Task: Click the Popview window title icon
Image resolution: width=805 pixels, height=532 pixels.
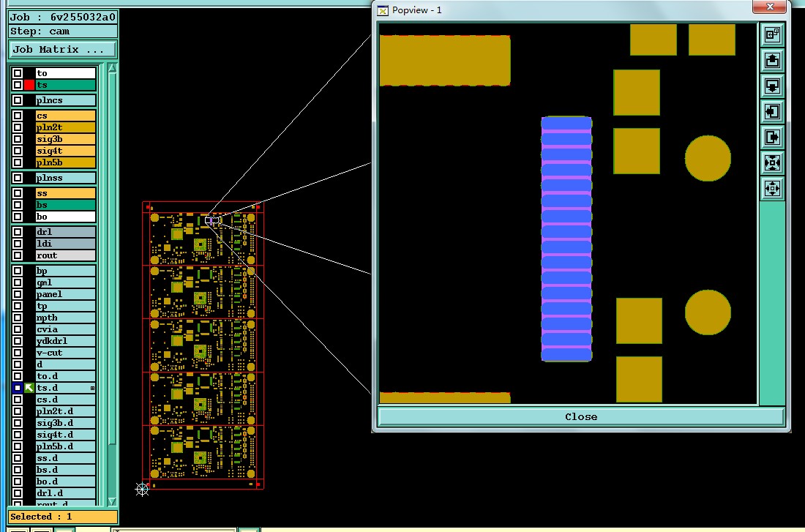Action: click(383, 10)
